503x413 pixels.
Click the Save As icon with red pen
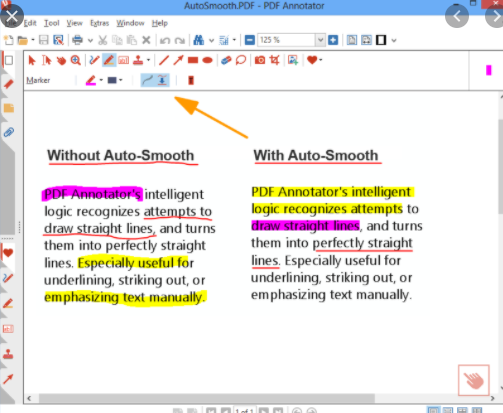58,40
